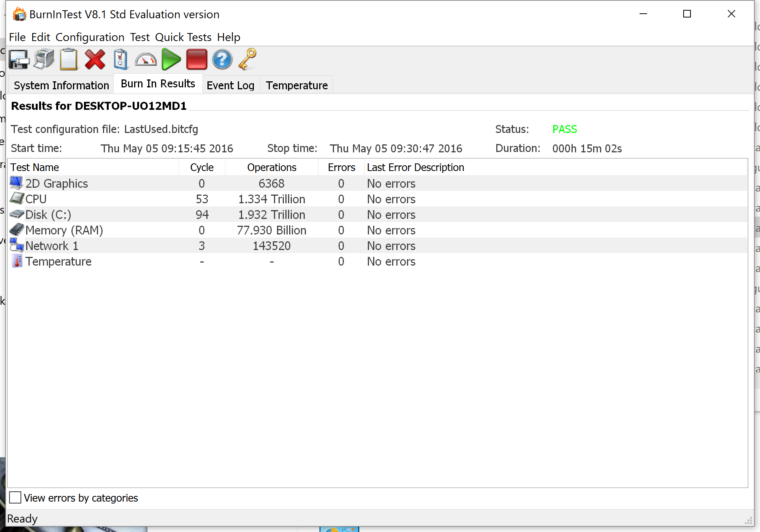
Task: Click the blue help question mark icon
Action: [x=222, y=60]
